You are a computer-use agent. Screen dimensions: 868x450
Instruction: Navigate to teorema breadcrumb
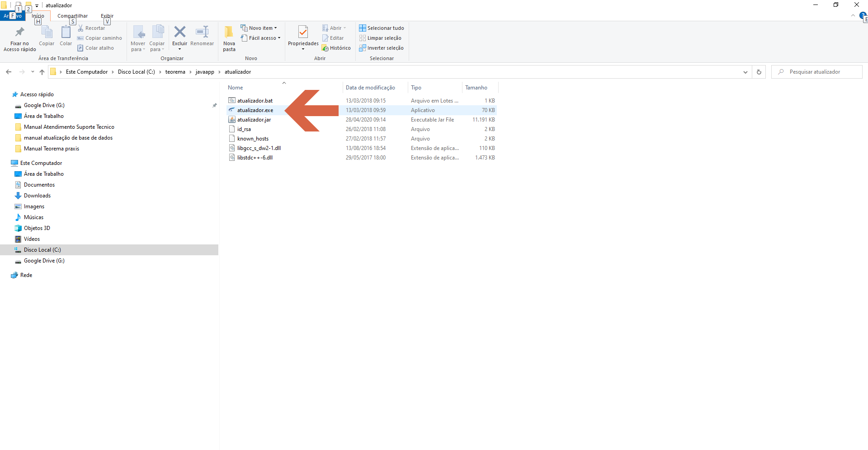tap(175, 72)
